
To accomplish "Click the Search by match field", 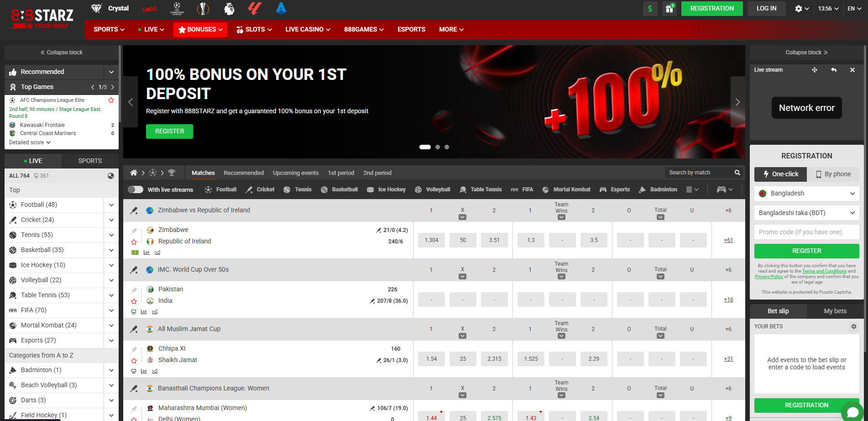I will click(x=698, y=173).
